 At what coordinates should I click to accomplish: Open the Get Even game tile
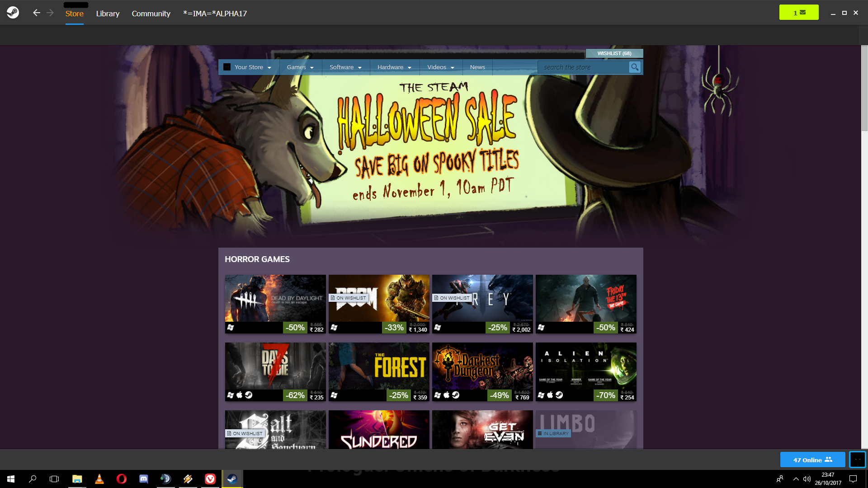[x=482, y=430]
